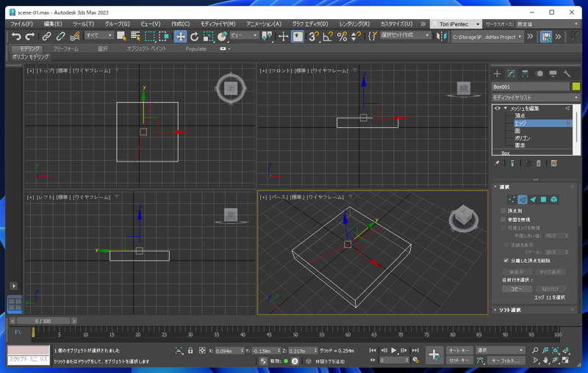Viewport: 588px width, 373px height.
Task: Click the Undo arrow in the toolbar
Action: (x=16, y=36)
